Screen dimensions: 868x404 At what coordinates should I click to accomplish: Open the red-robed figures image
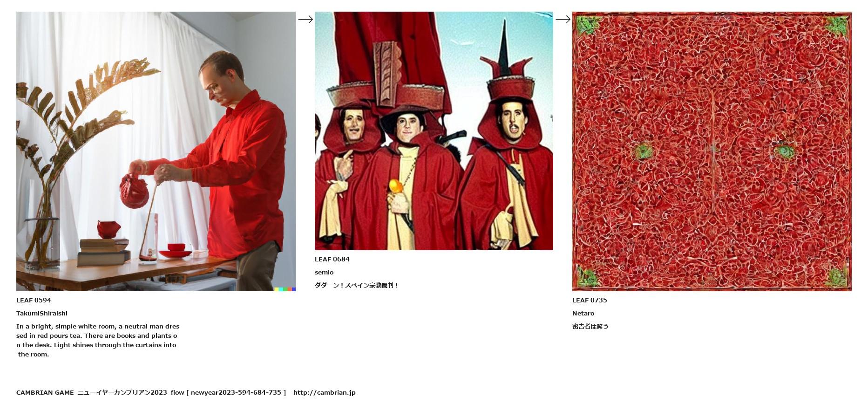pyautogui.click(x=434, y=131)
